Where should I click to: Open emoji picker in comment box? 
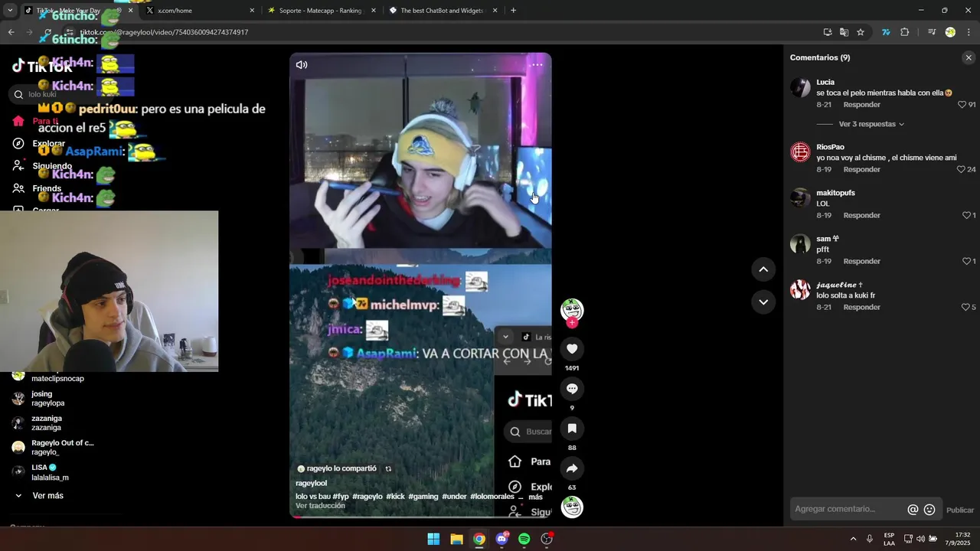(x=929, y=510)
